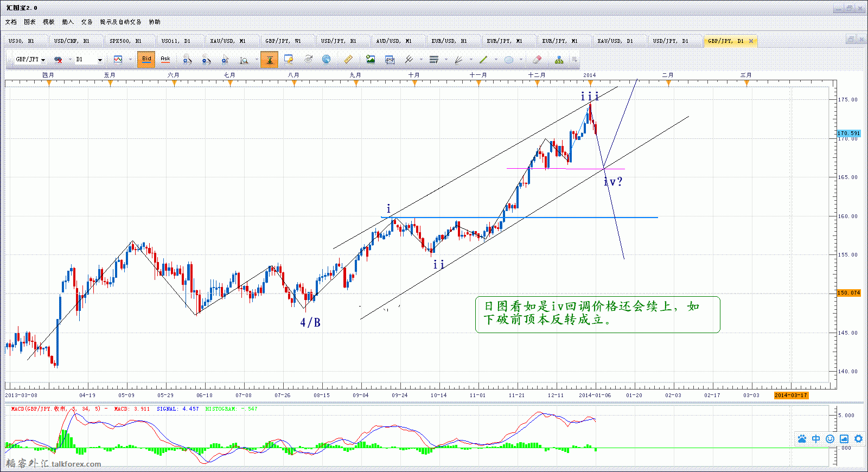Expand arrow next to link icon

(70, 60)
